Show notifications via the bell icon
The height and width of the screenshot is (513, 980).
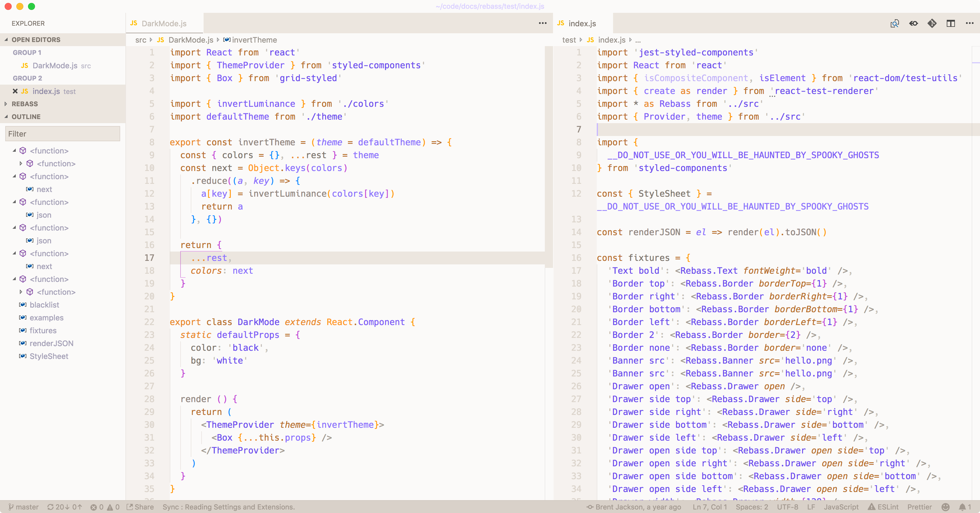pos(965,507)
